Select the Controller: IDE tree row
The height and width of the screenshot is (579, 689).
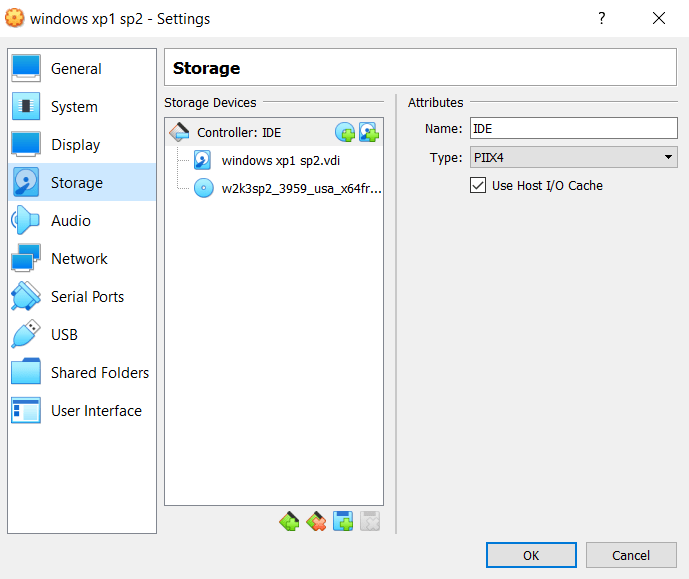[x=274, y=132]
